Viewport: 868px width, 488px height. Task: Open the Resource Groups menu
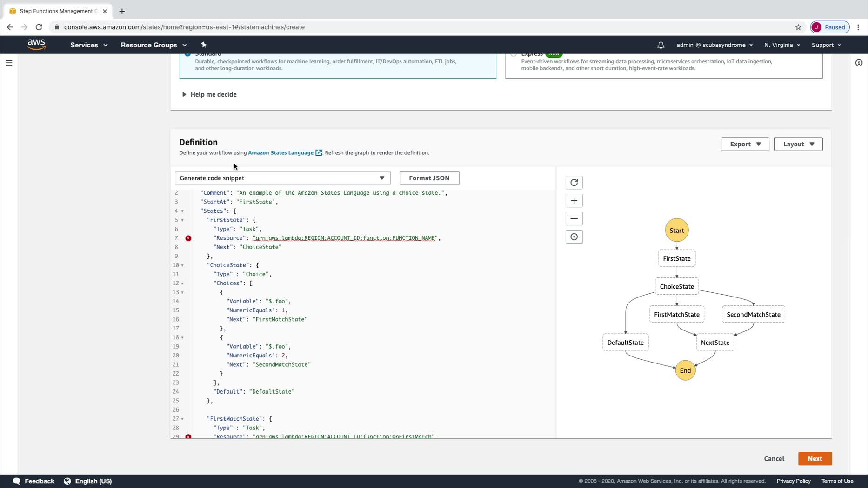coord(154,45)
